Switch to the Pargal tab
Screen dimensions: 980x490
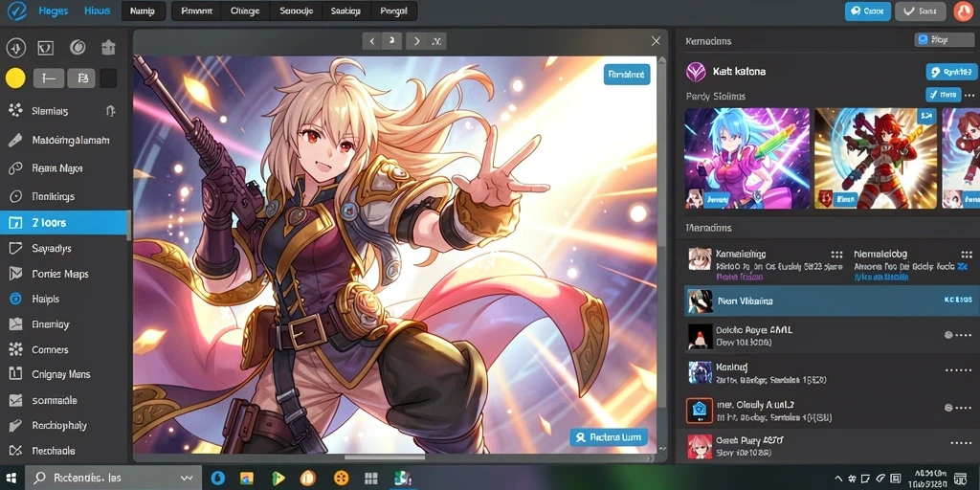click(x=393, y=11)
